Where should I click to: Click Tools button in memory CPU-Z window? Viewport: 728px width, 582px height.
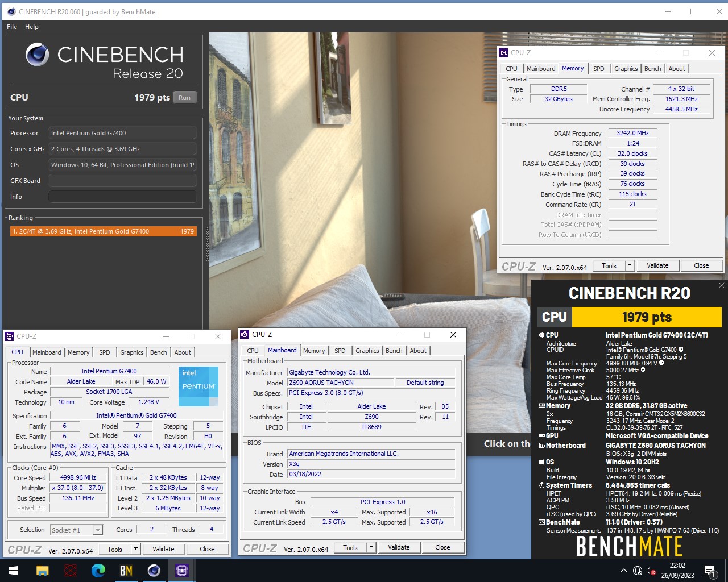click(x=609, y=265)
